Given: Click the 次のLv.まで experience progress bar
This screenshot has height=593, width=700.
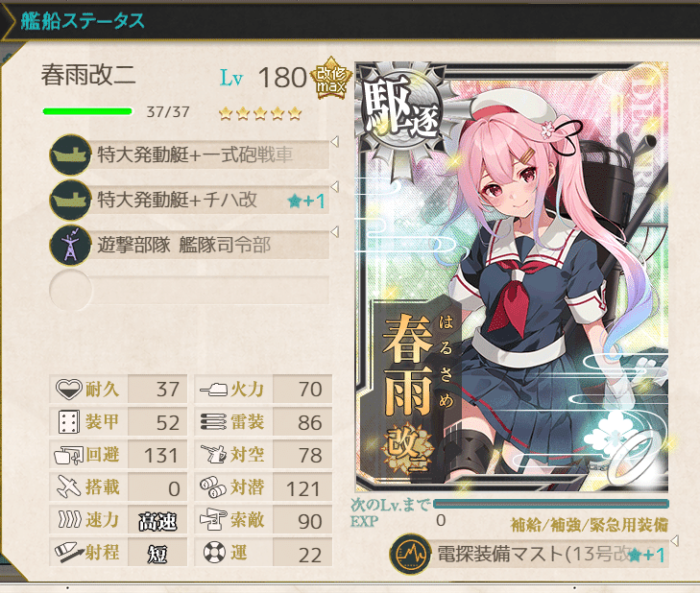Looking at the screenshot, I should [551, 504].
